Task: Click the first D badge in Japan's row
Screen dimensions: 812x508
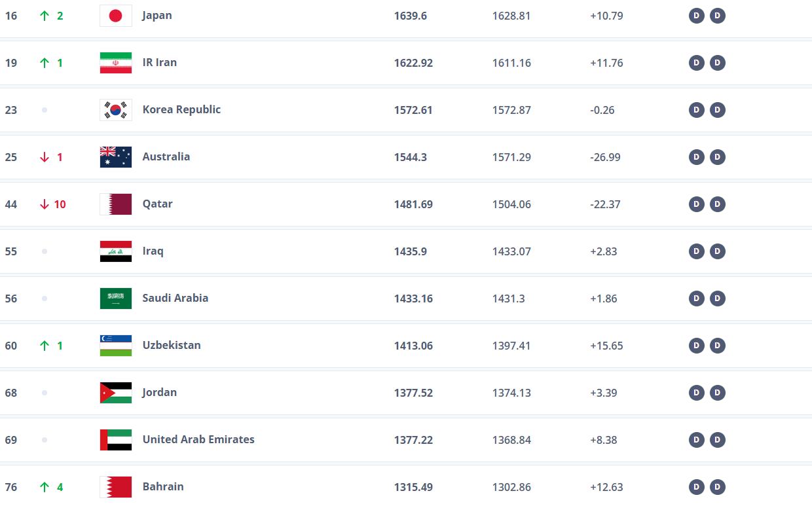Action: (x=696, y=16)
